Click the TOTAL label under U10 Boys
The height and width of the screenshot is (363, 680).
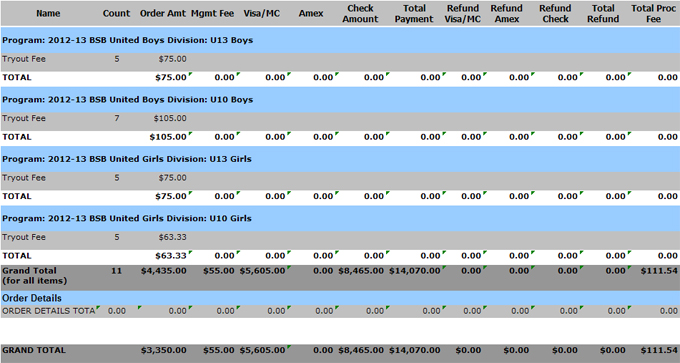(x=16, y=137)
